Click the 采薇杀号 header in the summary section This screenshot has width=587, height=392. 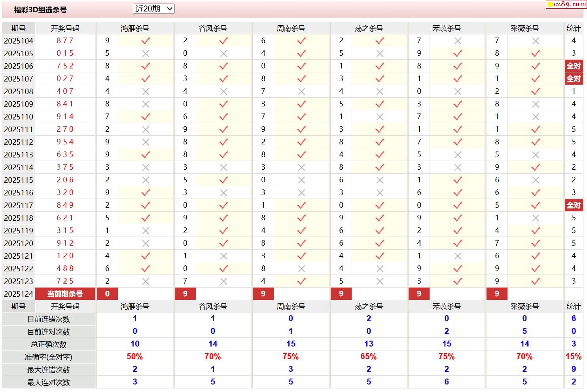(x=525, y=307)
